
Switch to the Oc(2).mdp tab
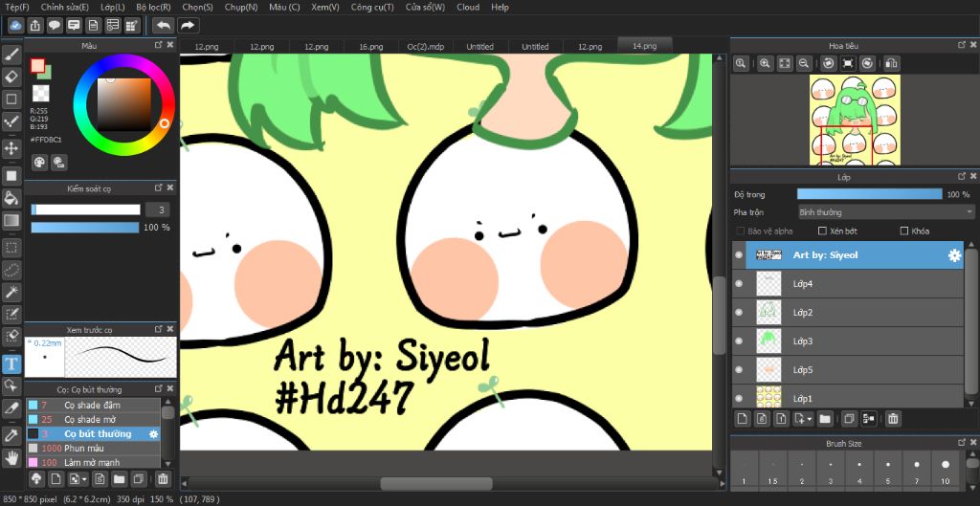[x=425, y=46]
